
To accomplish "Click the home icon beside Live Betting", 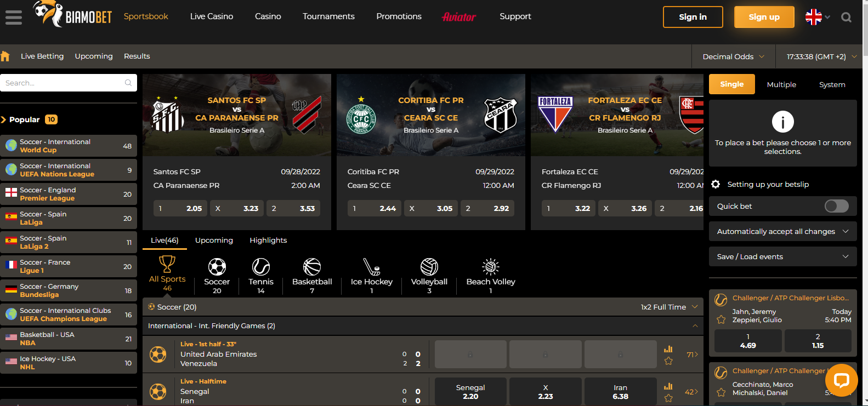I will pos(5,56).
